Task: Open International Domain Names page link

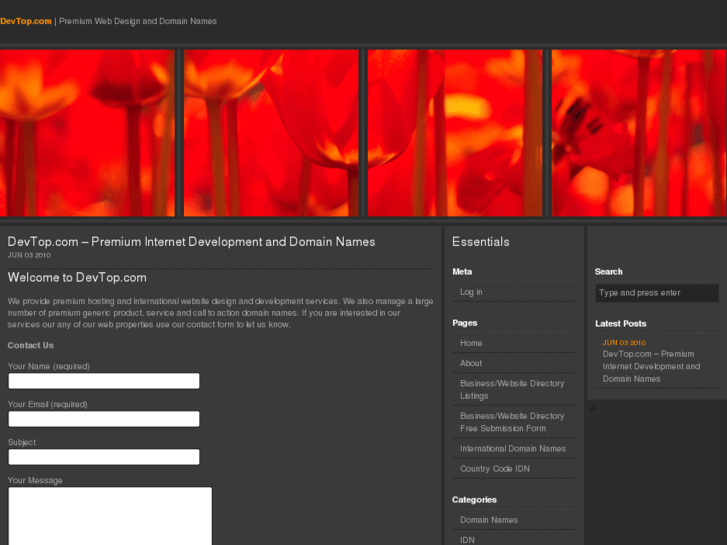Action: [513, 449]
